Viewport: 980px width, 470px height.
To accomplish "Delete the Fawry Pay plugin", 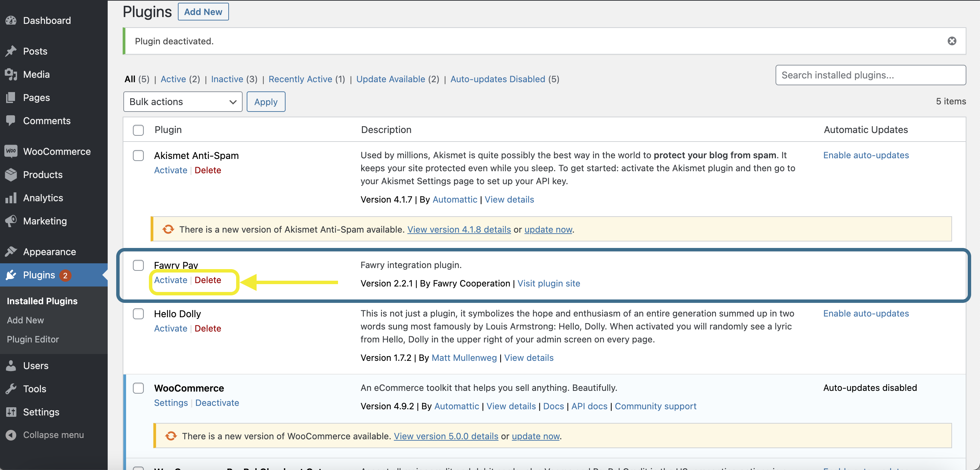I will 208,280.
